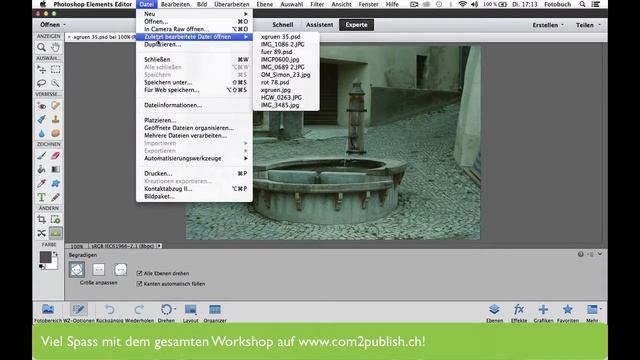Open the Bearbeiten menu
Screen dimensions: 640x360
coord(175,4)
